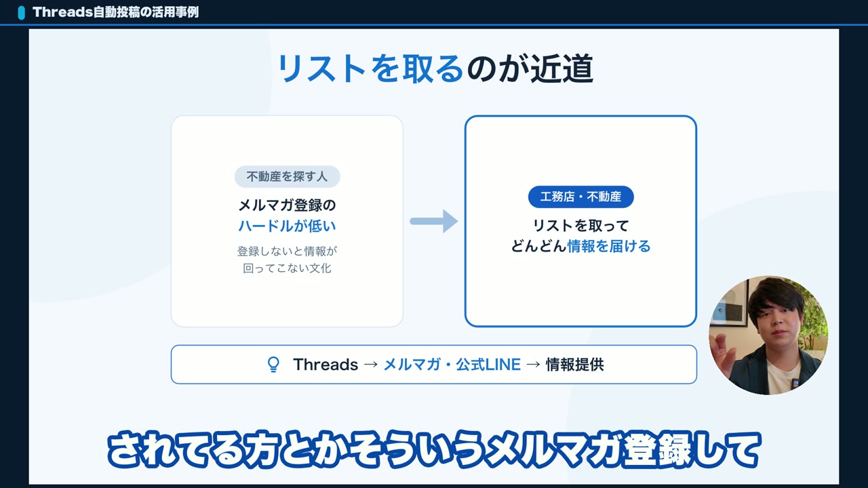Click the blue text ハードルが低い

pyautogui.click(x=287, y=226)
